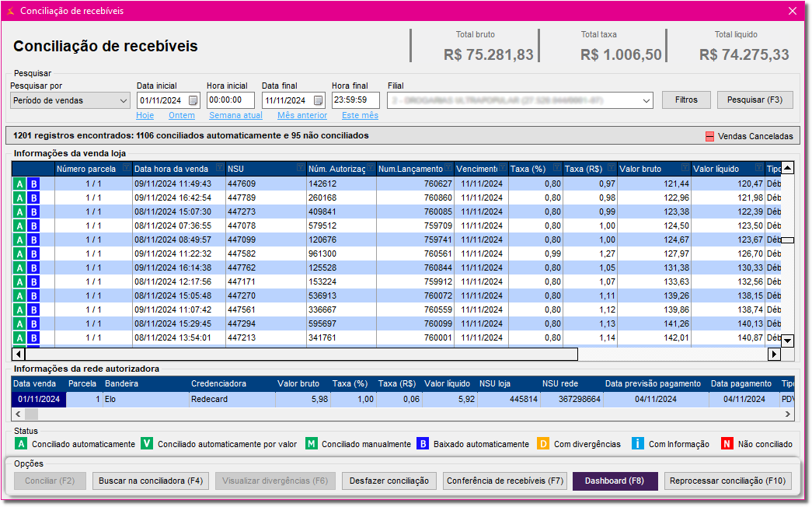Open the filter on Valor líquido column
The image size is (812, 507).
pyautogui.click(x=758, y=168)
